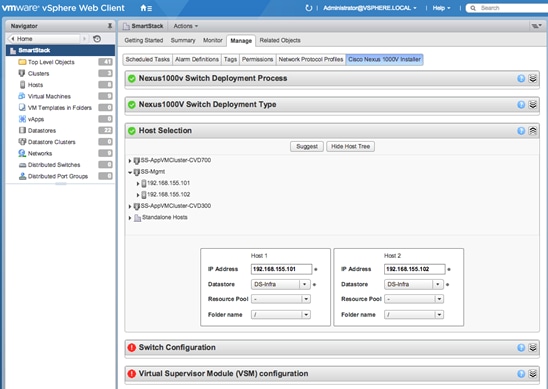
Task: Expand SS-AppVMCluster-CVD700 tree node
Action: (x=130, y=161)
